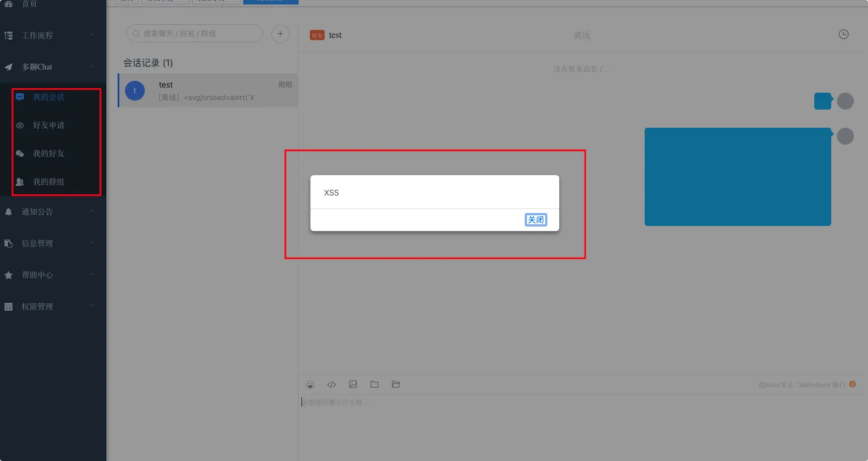This screenshot has width=868, height=461.
Task: Select the 我的群组 menu item
Action: tap(49, 182)
